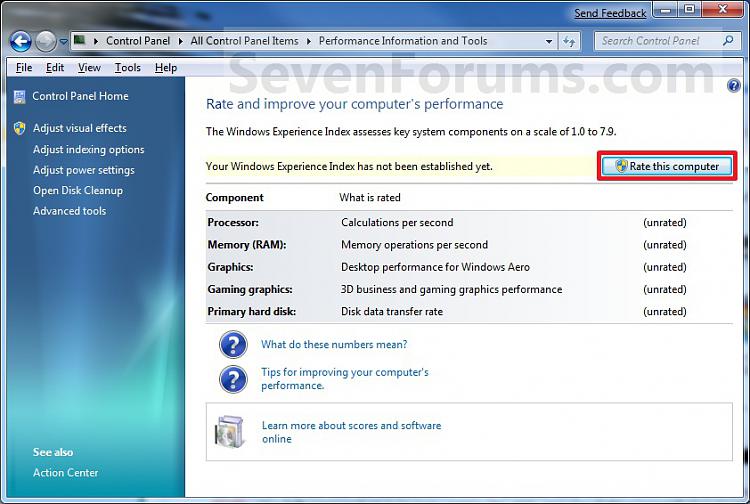The height and width of the screenshot is (504, 750).
Task: Expand the arrow after Control Panel breadcrumb
Action: tap(181, 41)
